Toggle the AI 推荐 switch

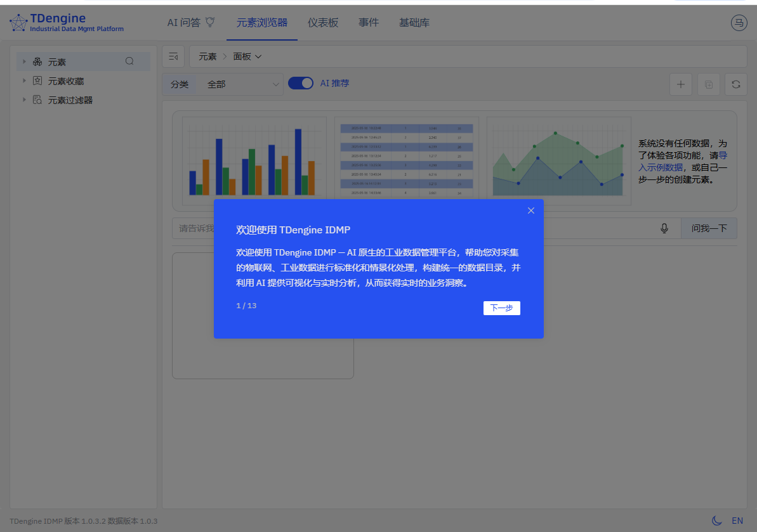(300, 84)
